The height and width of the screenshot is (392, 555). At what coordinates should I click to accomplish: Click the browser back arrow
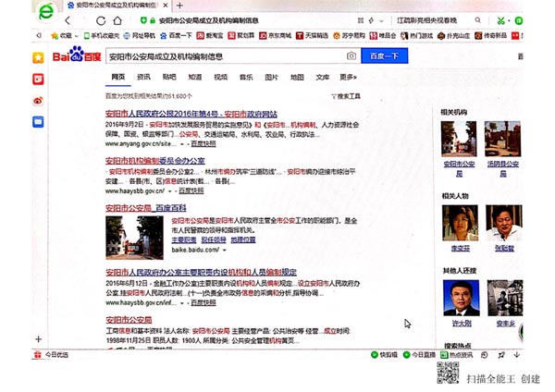(x=68, y=20)
